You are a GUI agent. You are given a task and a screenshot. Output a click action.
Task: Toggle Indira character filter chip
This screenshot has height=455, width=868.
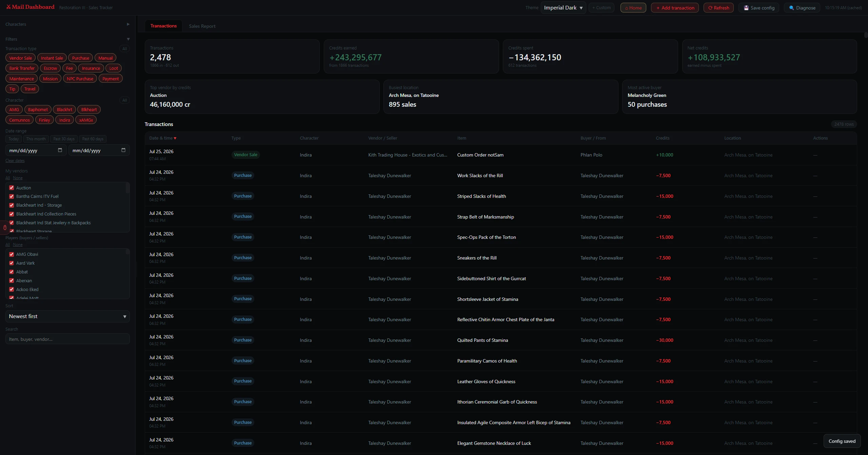tap(64, 120)
